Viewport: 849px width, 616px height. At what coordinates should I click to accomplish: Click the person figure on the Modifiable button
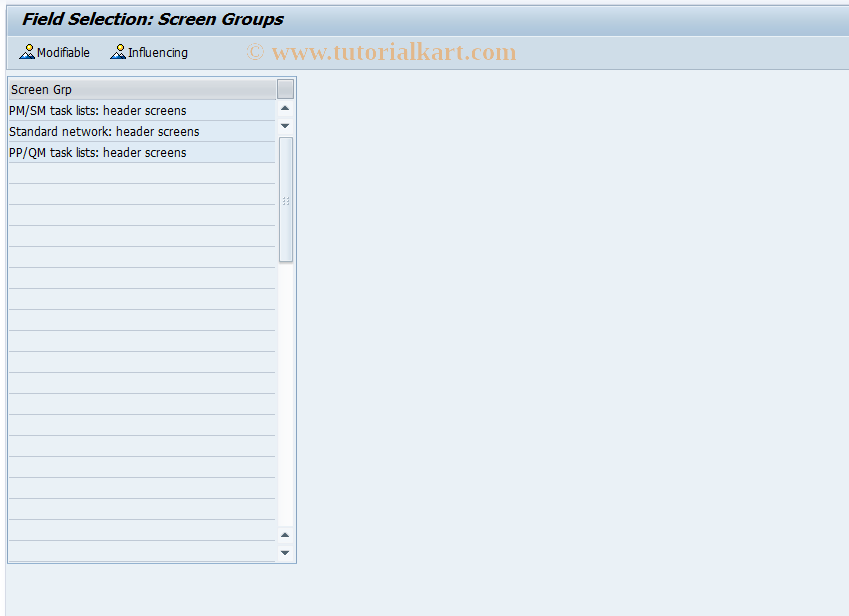pos(26,52)
